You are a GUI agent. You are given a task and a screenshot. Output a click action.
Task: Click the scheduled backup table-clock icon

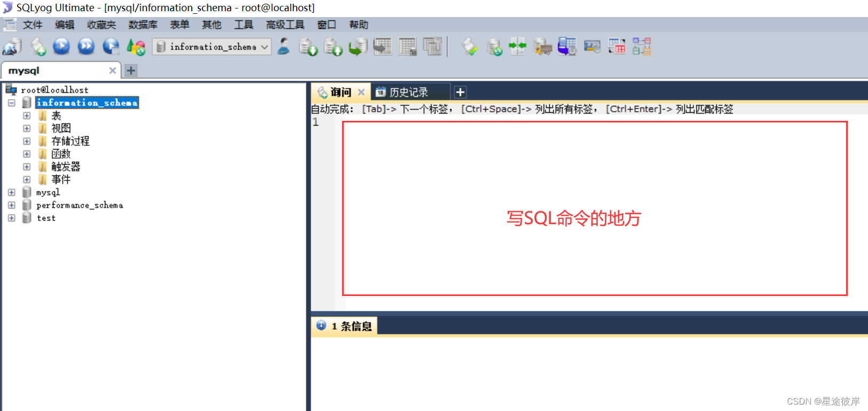[567, 47]
